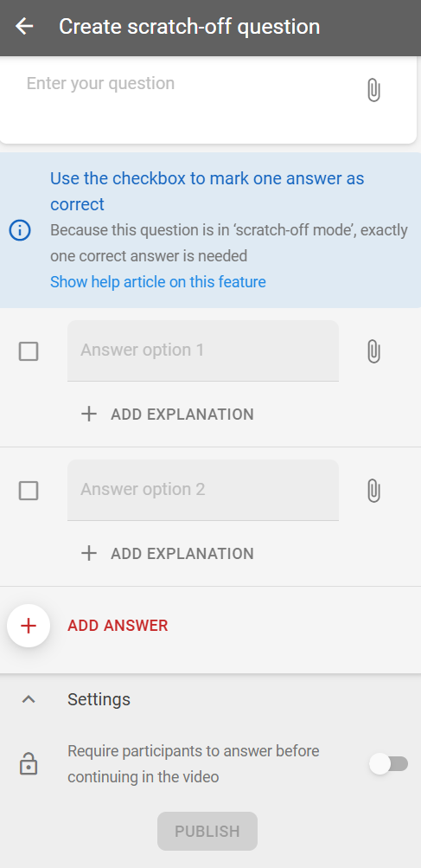Mark Answer option 2 as correct
The width and height of the screenshot is (421, 868).
(29, 491)
